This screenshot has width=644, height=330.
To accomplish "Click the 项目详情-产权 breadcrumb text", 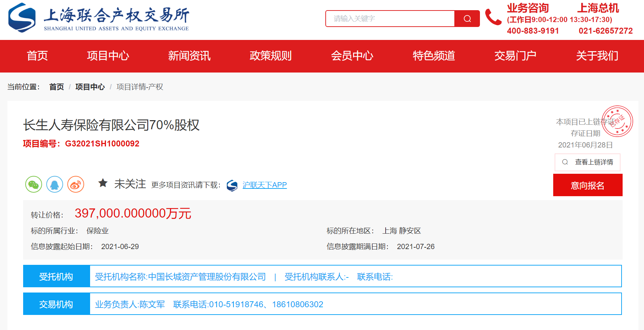I will pos(140,87).
